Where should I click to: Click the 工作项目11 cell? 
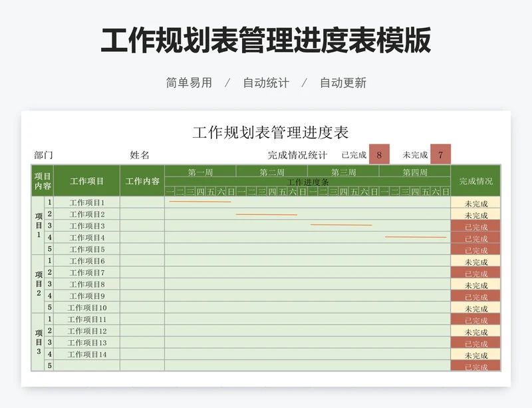point(87,319)
